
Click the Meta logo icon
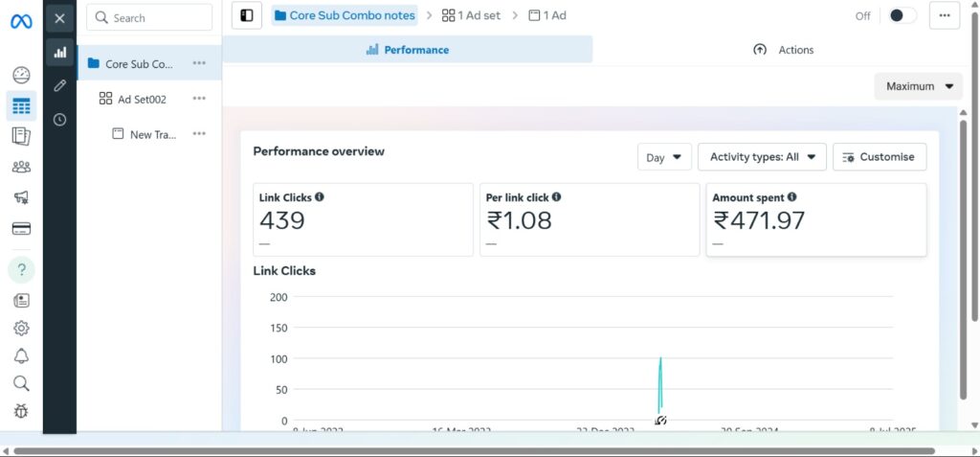coord(21,20)
